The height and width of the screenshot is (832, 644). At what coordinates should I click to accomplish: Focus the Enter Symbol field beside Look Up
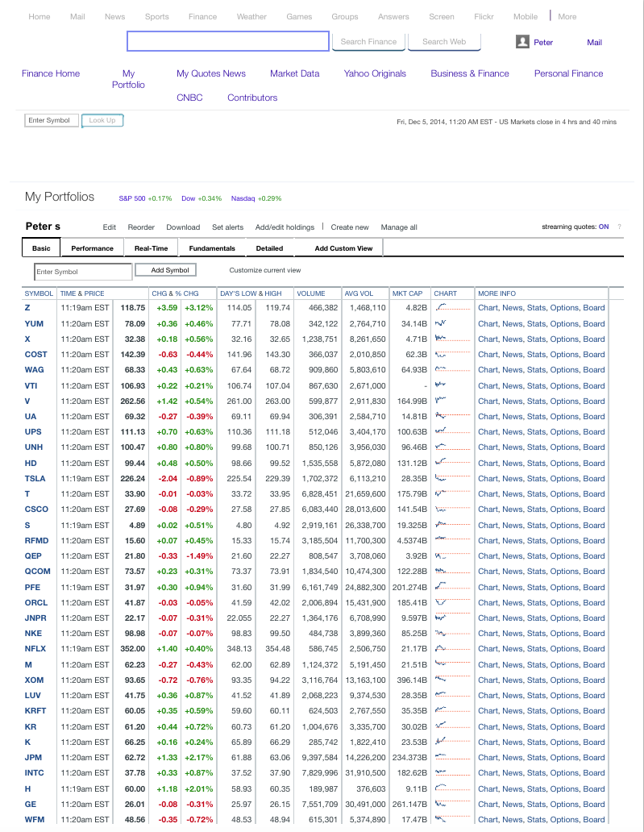pos(52,120)
